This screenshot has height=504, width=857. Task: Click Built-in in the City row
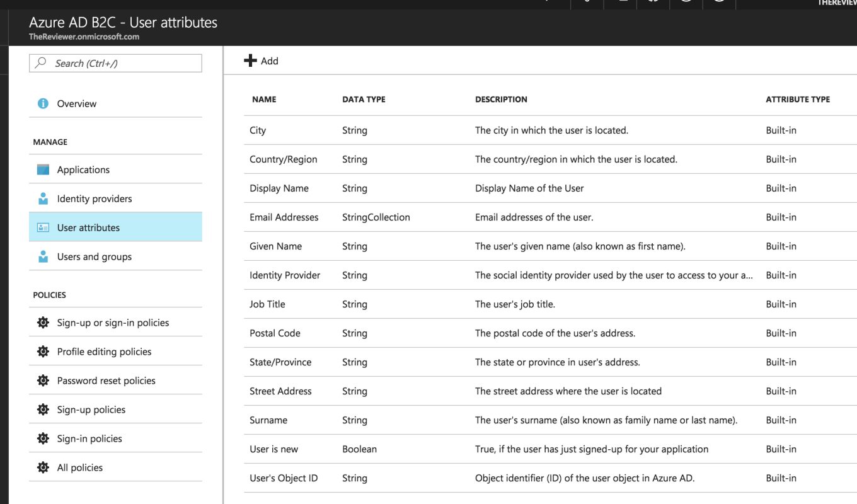pyautogui.click(x=781, y=130)
